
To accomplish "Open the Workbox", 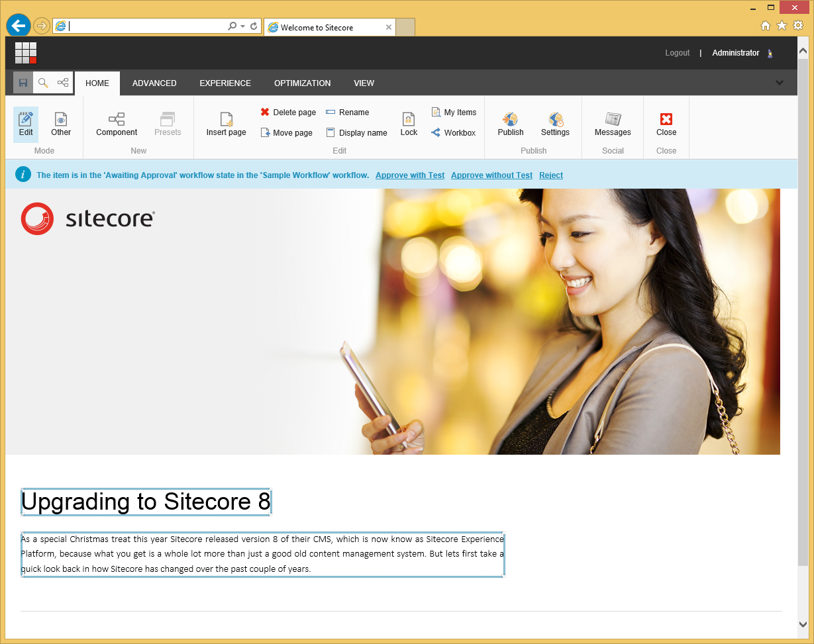I will (x=454, y=133).
